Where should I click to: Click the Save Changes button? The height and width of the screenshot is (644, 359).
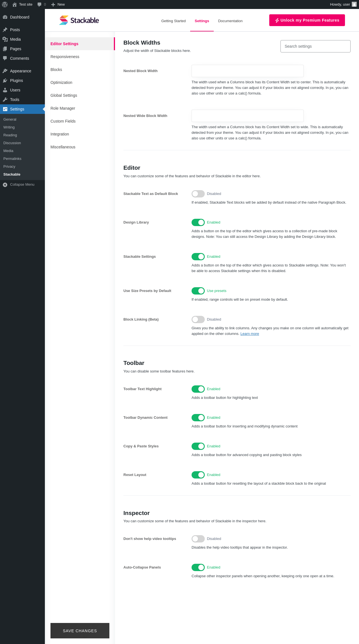80,631
